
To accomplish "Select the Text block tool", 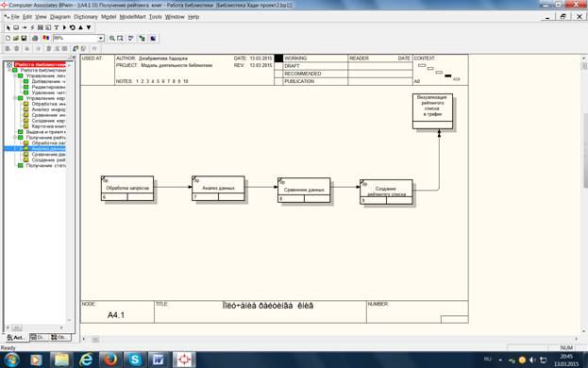I will (57, 27).
